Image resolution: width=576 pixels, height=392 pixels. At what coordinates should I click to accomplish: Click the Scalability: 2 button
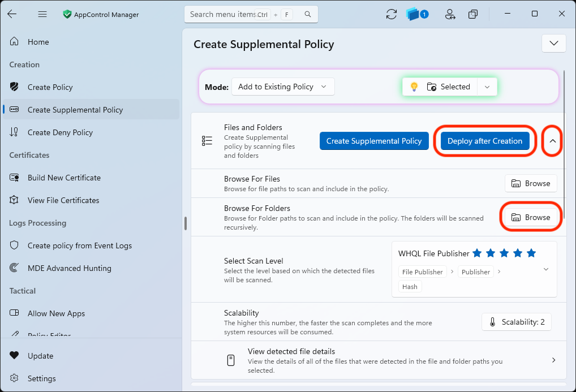[x=517, y=322]
